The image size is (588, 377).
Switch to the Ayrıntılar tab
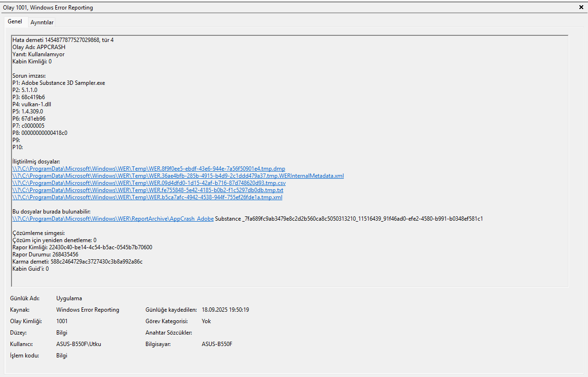click(x=42, y=22)
